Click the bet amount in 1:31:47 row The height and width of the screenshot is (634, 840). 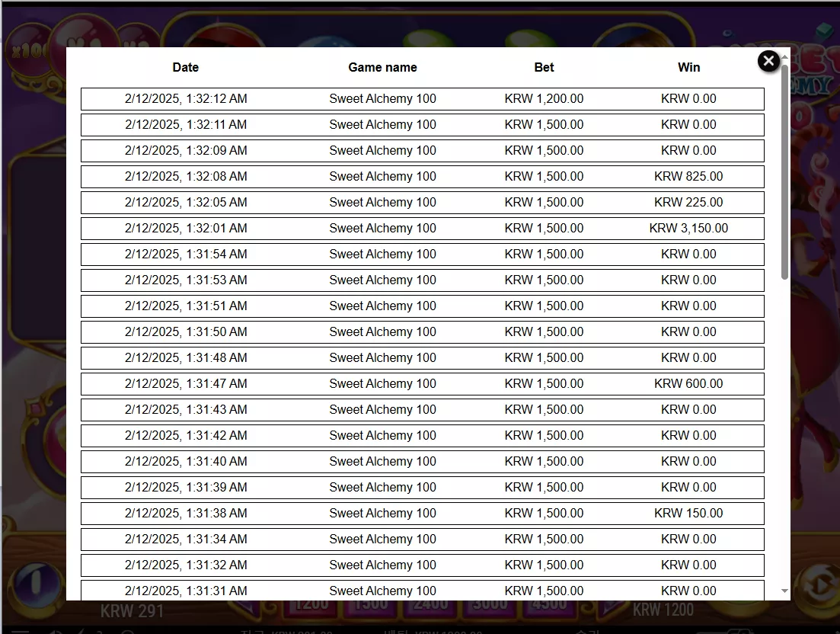tap(544, 384)
